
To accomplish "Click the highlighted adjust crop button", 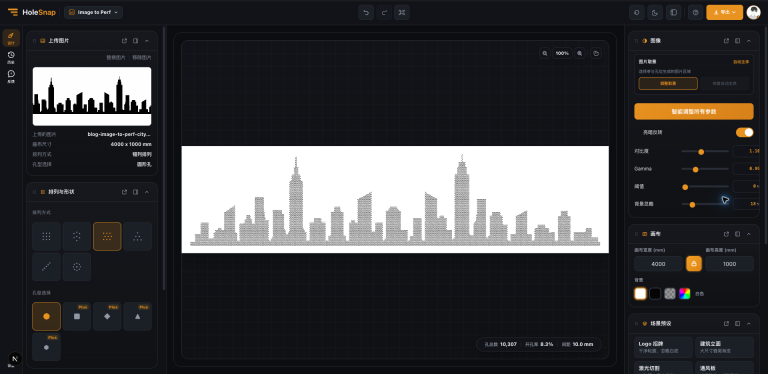I will (x=668, y=83).
